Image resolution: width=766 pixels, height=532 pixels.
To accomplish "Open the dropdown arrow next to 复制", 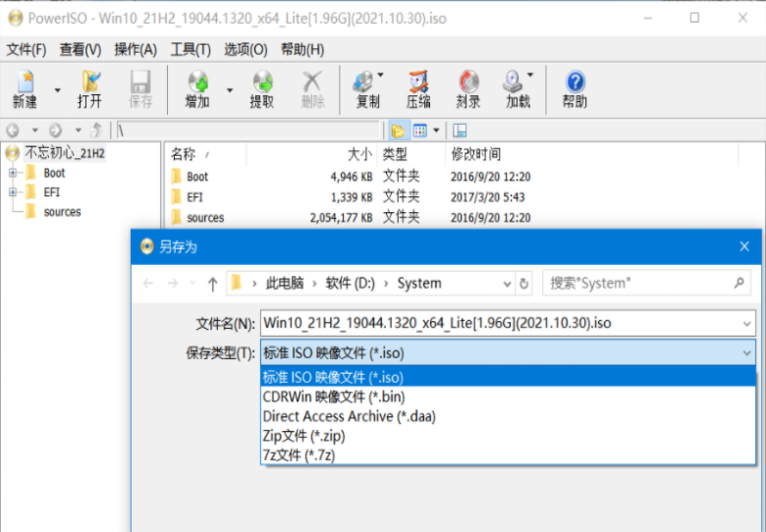I will click(381, 76).
